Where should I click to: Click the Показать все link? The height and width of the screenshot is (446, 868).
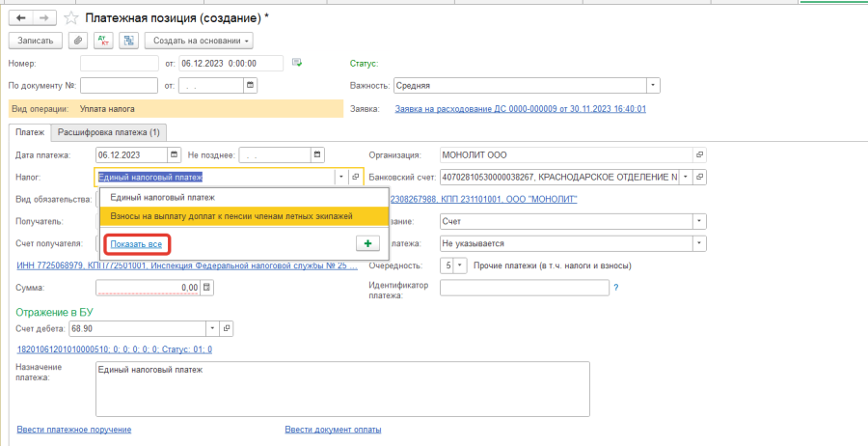click(x=136, y=244)
